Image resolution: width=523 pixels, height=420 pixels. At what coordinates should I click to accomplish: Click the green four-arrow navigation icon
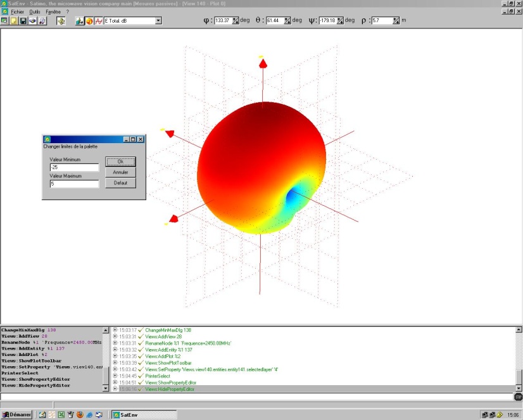(x=61, y=21)
